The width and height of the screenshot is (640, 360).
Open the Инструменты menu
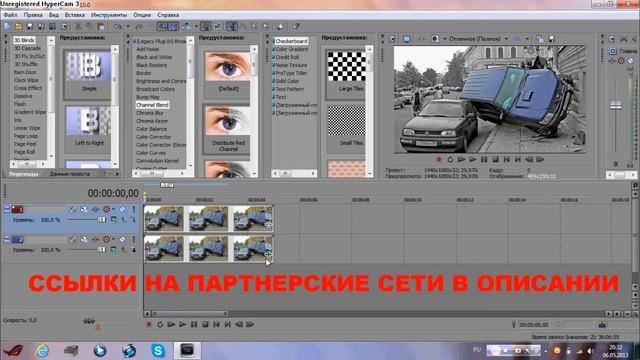tap(109, 15)
